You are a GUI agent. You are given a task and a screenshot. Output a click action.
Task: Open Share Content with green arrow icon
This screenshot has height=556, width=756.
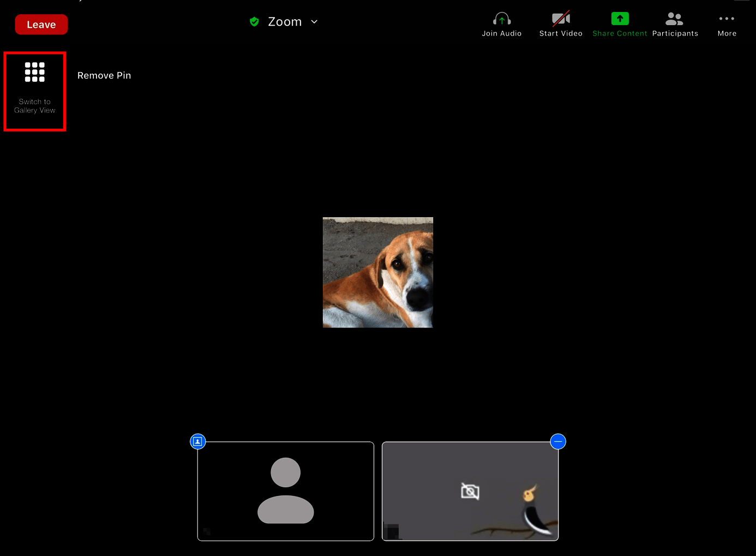620,19
